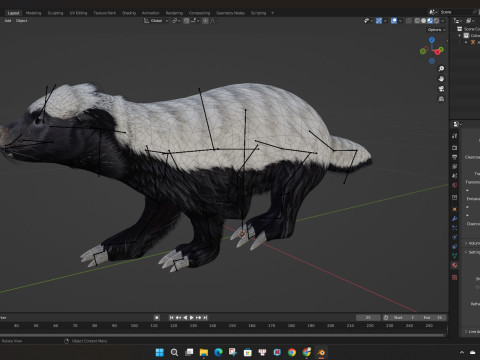Open the scene browse icon dropdown

pyautogui.click(x=433, y=12)
